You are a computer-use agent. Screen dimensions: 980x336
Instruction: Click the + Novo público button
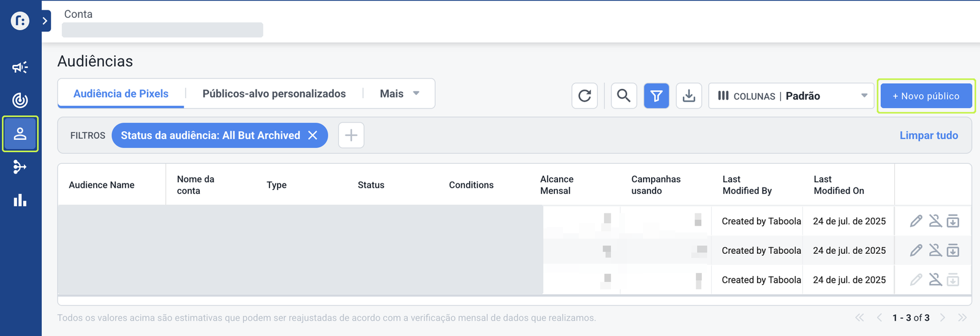(926, 96)
